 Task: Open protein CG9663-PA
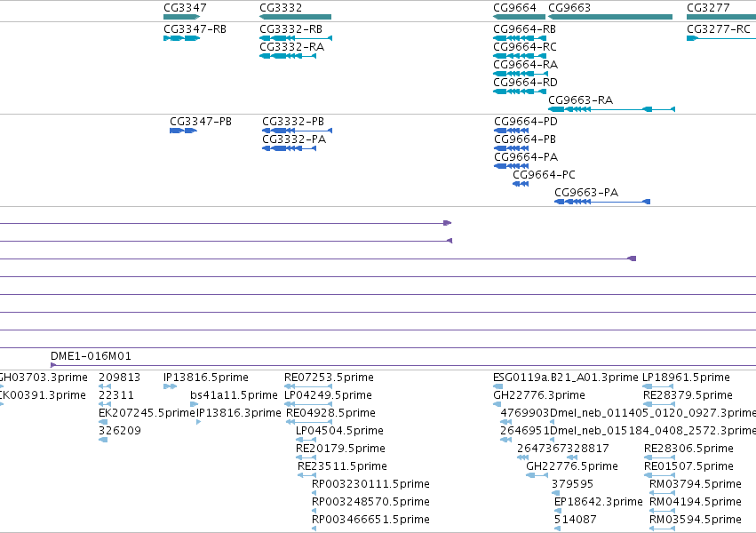586,193
